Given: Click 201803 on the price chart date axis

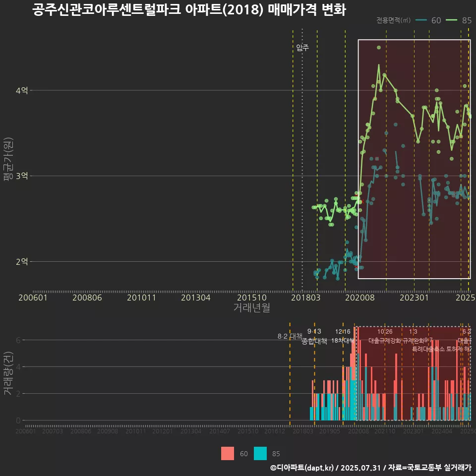Looking at the screenshot, I should coord(306,297).
